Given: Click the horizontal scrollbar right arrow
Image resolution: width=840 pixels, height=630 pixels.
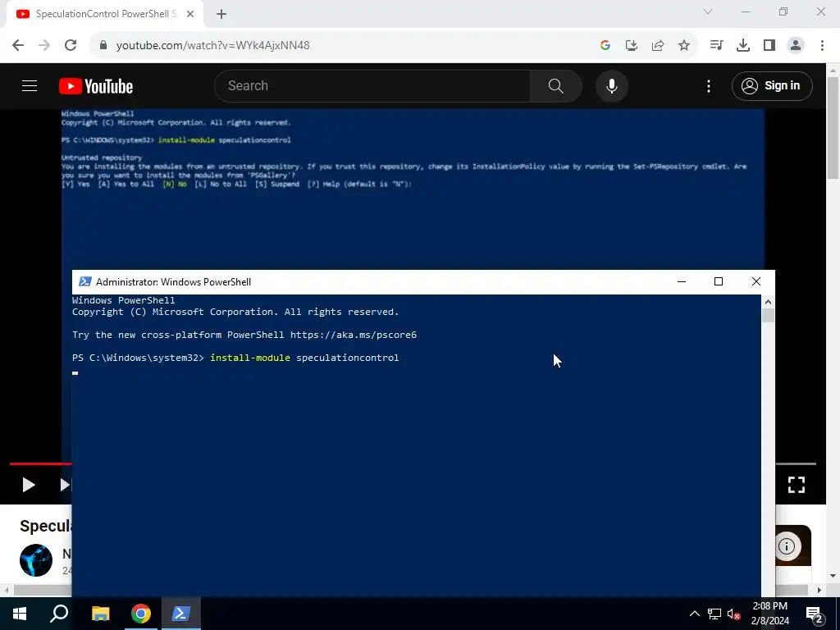Looking at the screenshot, I should tap(819, 591).
